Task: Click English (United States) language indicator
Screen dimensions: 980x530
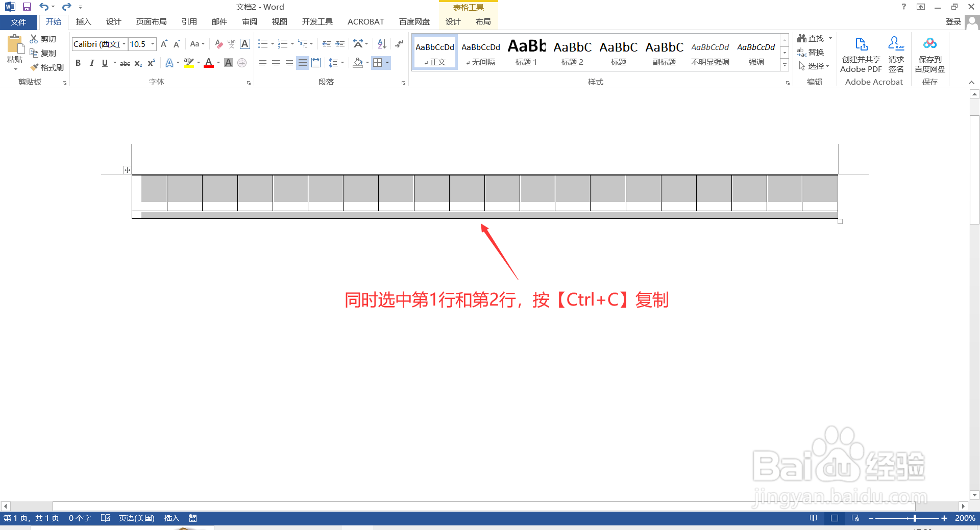Action: click(136, 518)
